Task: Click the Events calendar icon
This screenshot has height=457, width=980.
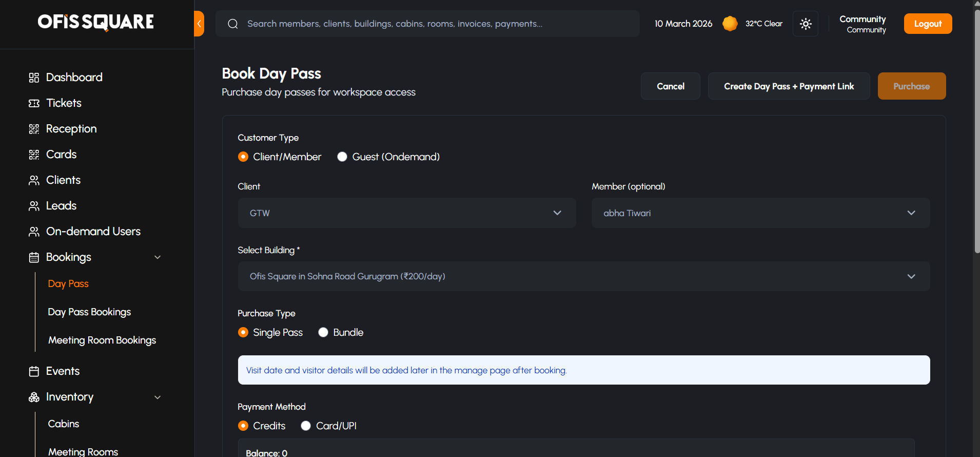Action: point(34,371)
